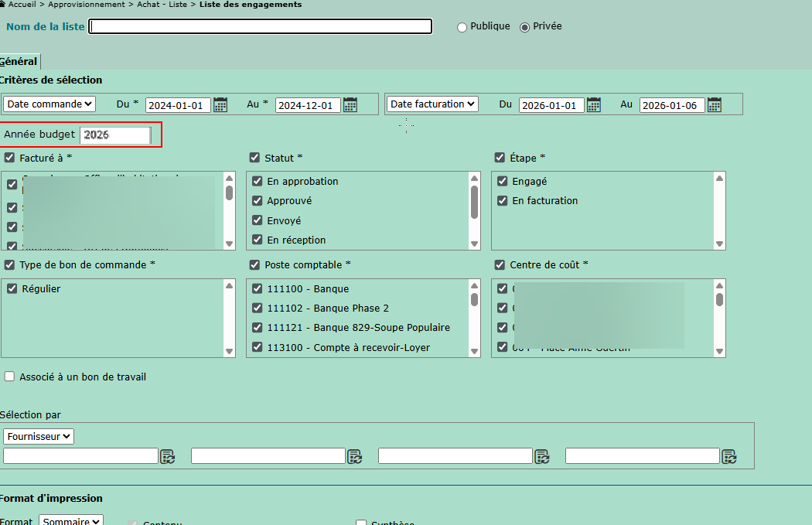Uncheck the En approbation status
This screenshot has height=525, width=812.
point(258,182)
